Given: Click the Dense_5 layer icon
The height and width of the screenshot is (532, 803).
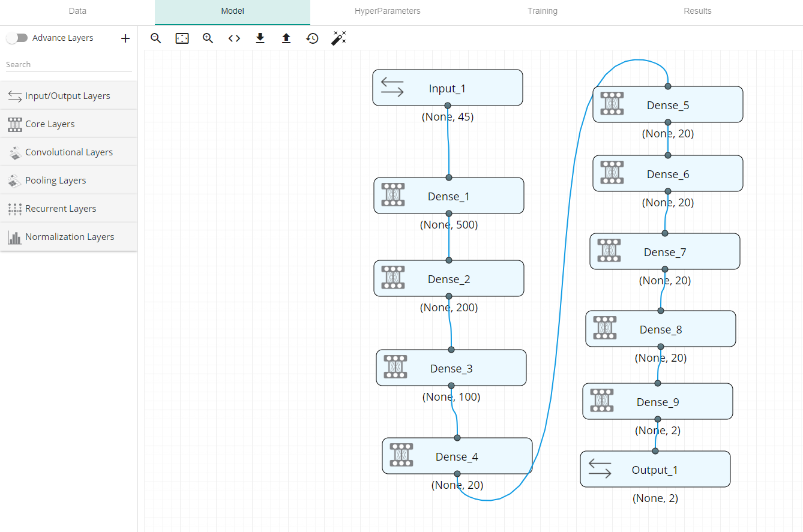Looking at the screenshot, I should pyautogui.click(x=612, y=103).
